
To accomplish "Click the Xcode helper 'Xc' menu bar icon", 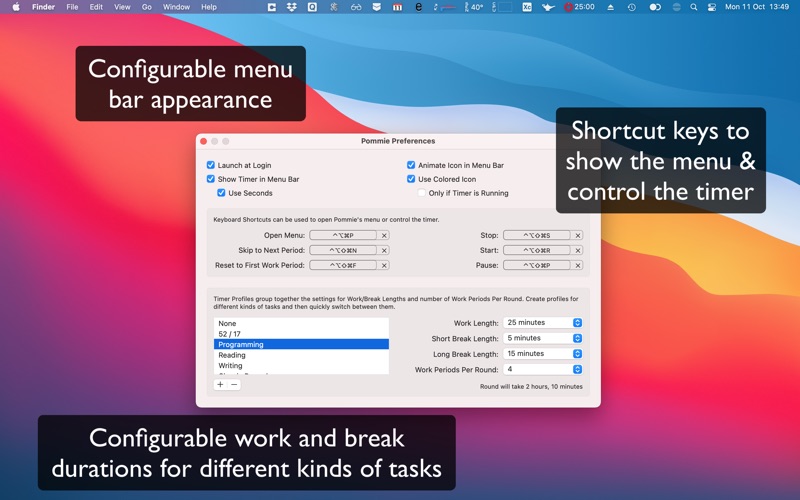I will (x=527, y=7).
